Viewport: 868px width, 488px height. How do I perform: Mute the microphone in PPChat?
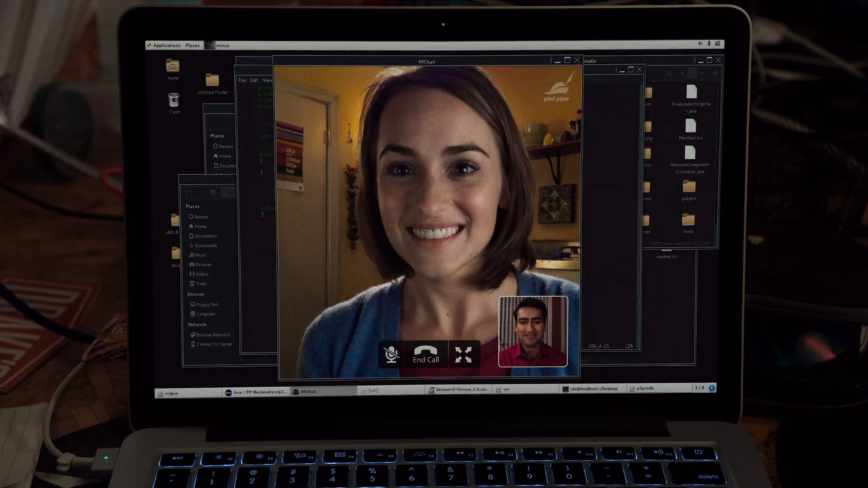point(391,354)
